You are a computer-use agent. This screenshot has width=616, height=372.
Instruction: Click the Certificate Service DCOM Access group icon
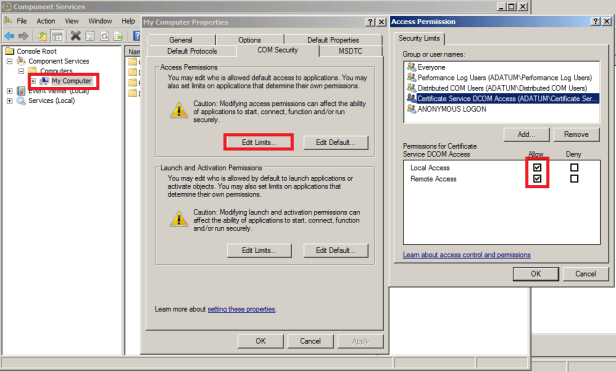[x=411, y=98]
